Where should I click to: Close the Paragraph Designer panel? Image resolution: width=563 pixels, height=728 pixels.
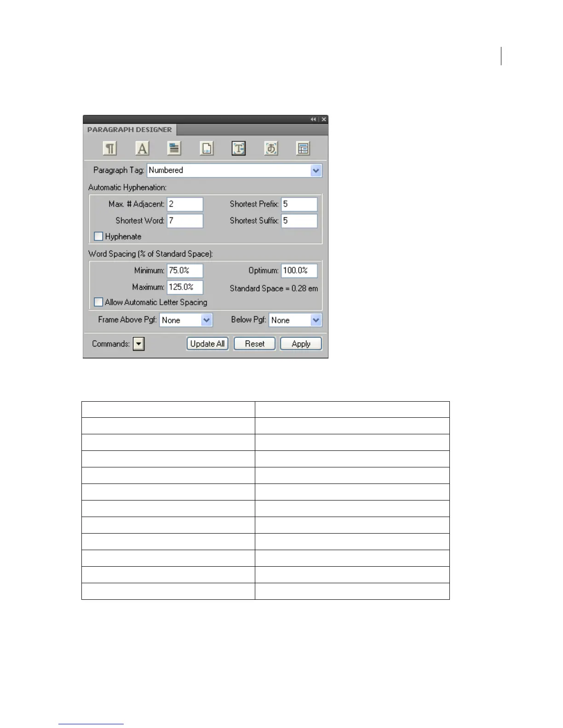[x=324, y=119]
